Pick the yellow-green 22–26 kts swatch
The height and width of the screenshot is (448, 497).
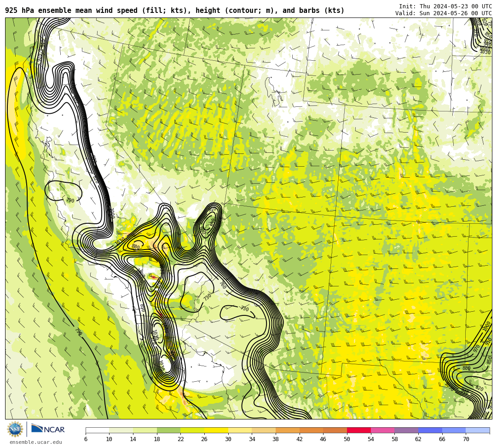pyautogui.click(x=192, y=430)
